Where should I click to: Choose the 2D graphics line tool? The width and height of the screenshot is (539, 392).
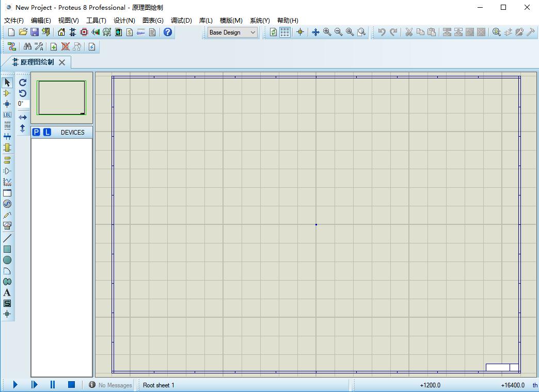click(7, 238)
